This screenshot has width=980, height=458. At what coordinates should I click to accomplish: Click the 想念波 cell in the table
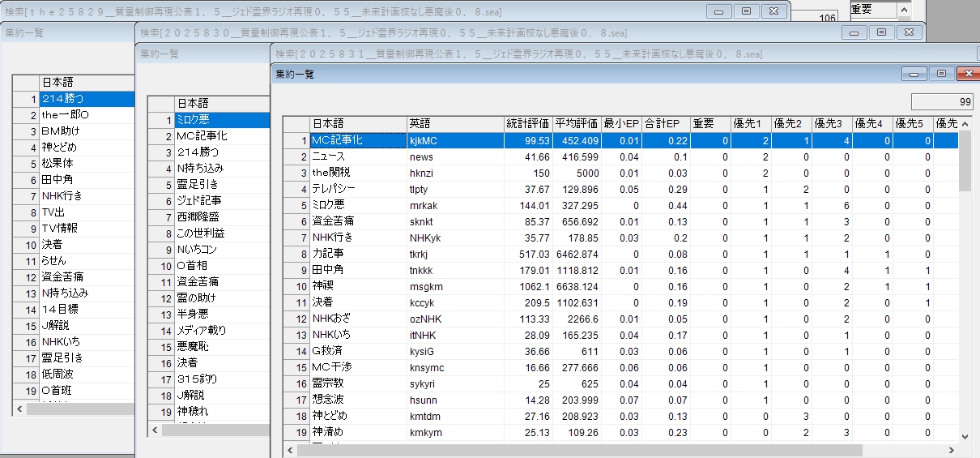click(x=357, y=400)
